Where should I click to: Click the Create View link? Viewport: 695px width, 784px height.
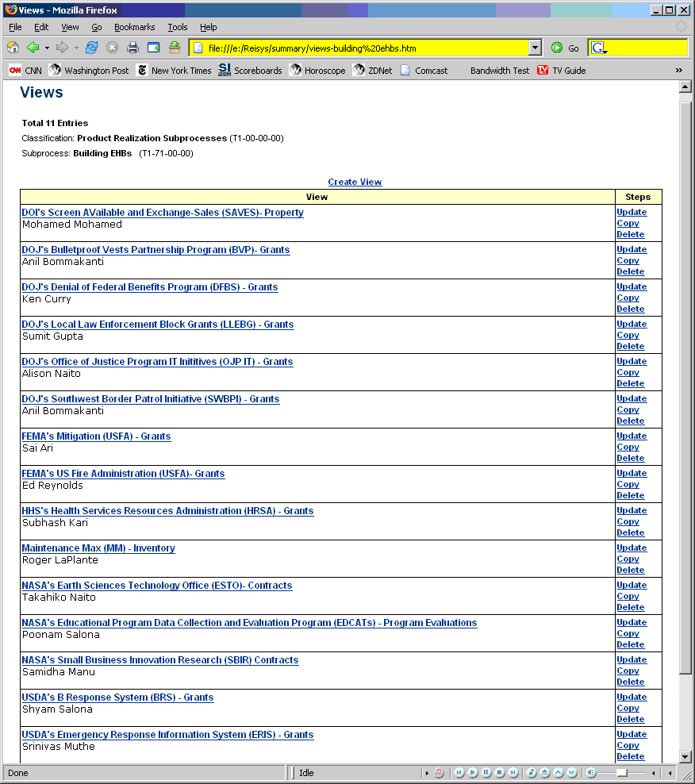tap(355, 182)
